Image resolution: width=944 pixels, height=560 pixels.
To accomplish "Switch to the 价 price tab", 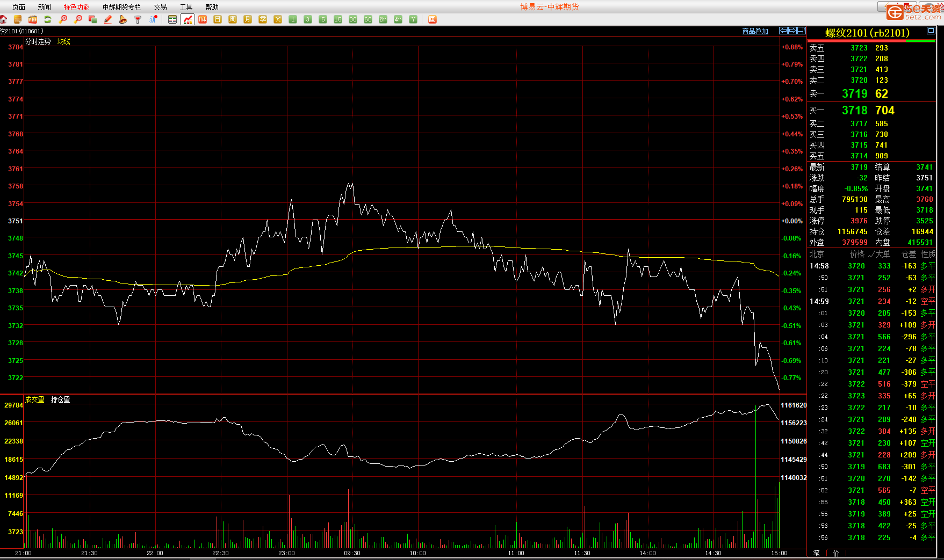I will tap(836, 553).
